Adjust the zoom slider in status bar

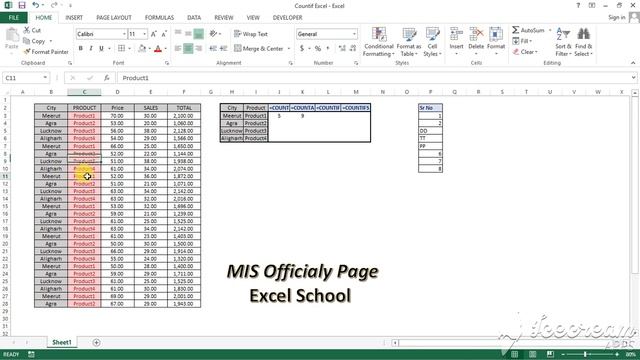click(585, 354)
